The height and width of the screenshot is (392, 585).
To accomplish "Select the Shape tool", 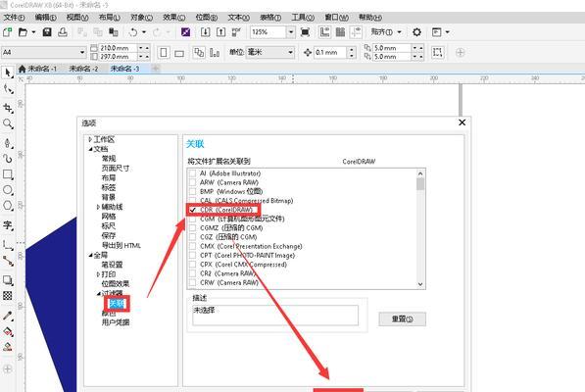I will (x=8, y=89).
